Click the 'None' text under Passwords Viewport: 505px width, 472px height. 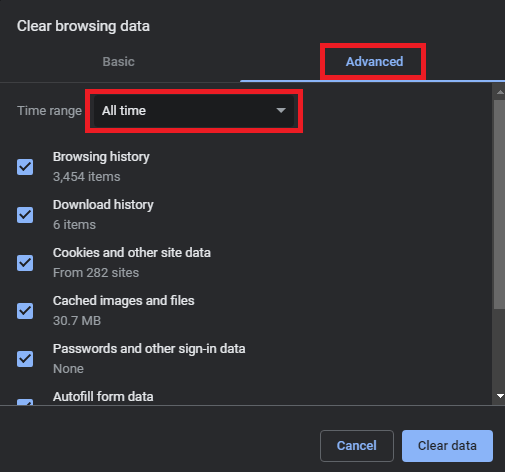(68, 369)
